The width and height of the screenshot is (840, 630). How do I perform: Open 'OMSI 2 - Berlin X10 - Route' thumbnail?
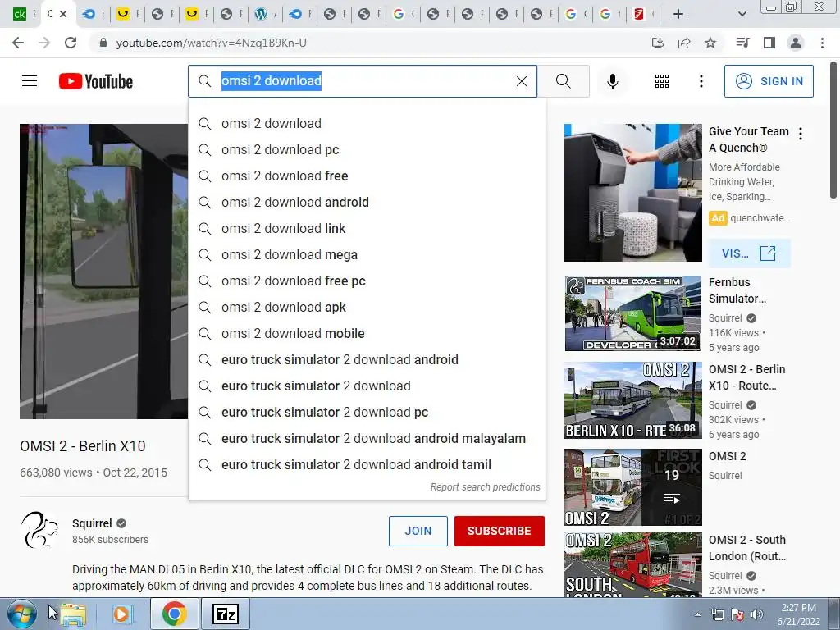tap(632, 400)
